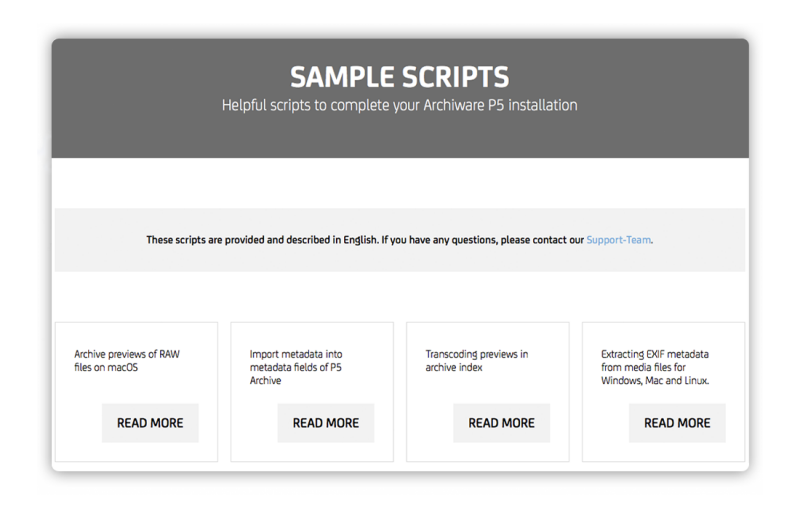Click 'Archiware P5' in the subtitle
Screen dimensions: 800x520
tap(464, 105)
